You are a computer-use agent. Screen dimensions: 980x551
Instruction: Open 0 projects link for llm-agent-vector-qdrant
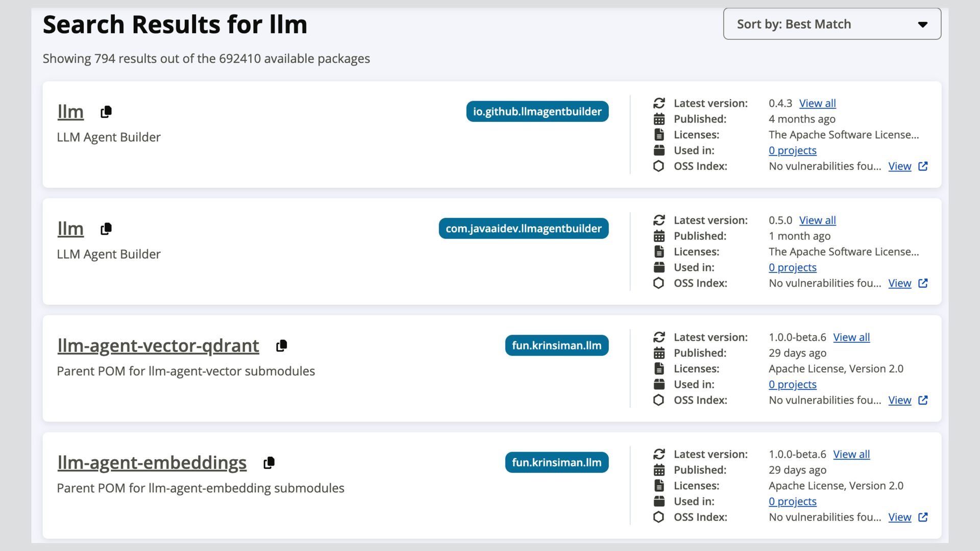(x=792, y=385)
